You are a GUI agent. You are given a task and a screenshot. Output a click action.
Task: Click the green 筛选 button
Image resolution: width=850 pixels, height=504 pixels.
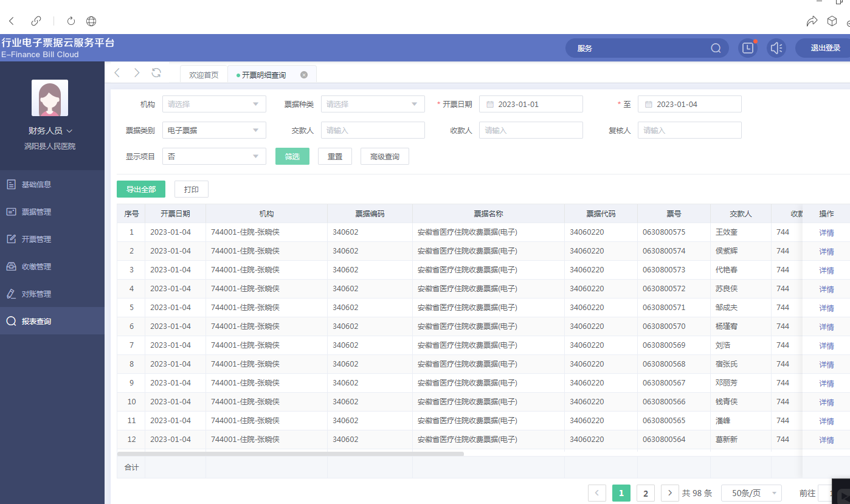point(292,156)
